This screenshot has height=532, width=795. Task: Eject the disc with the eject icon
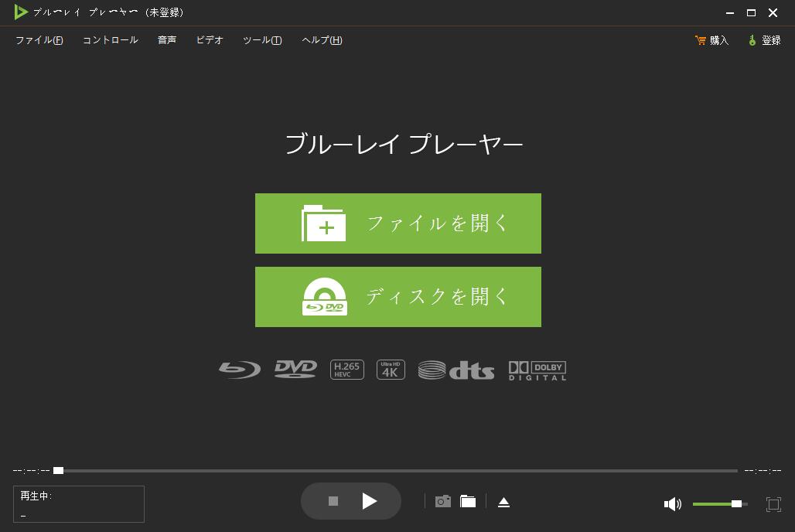503,502
